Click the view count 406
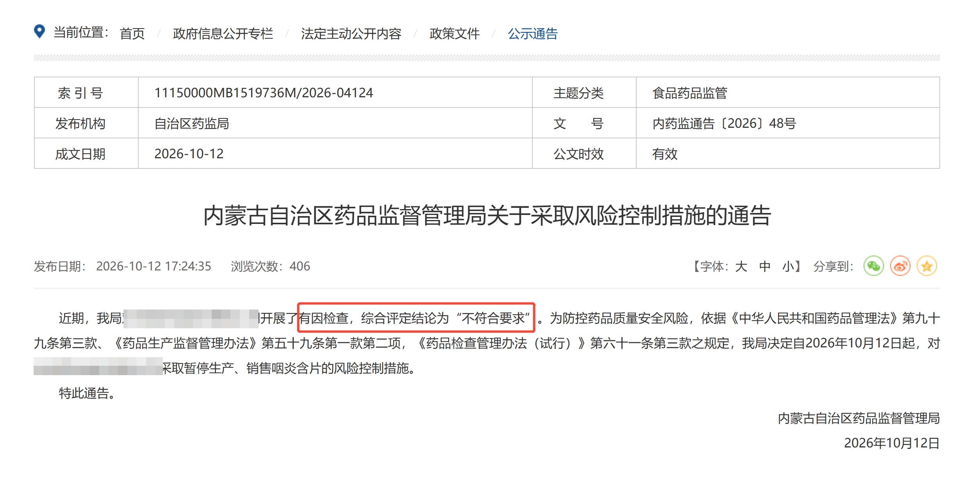 (x=300, y=267)
